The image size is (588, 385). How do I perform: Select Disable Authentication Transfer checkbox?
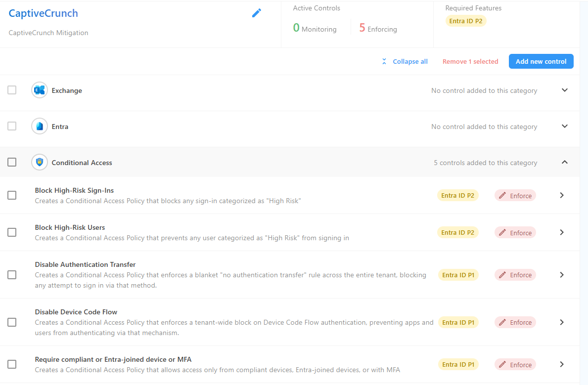(12, 275)
